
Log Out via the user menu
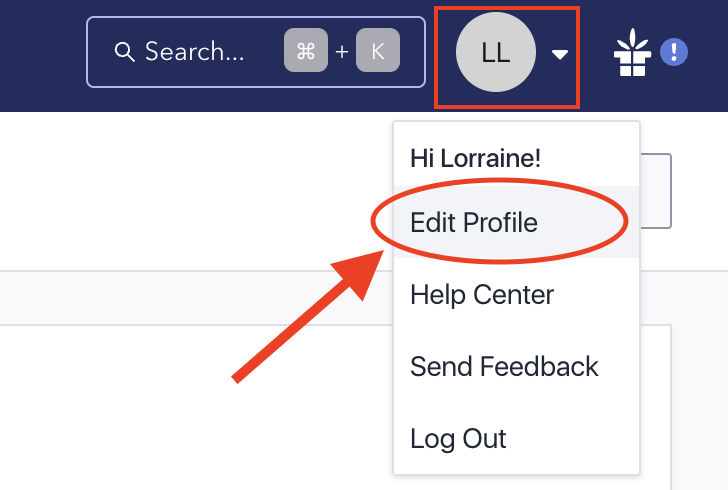point(458,439)
